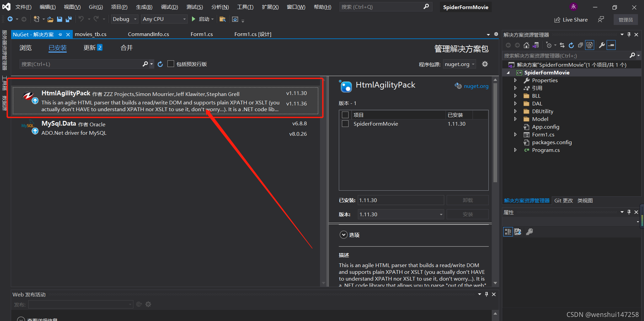
Task: Start debugging with green play button
Action: [193, 19]
